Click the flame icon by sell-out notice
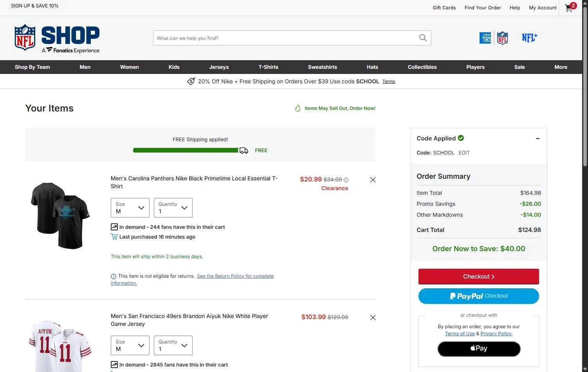The width and height of the screenshot is (588, 372). coord(298,108)
